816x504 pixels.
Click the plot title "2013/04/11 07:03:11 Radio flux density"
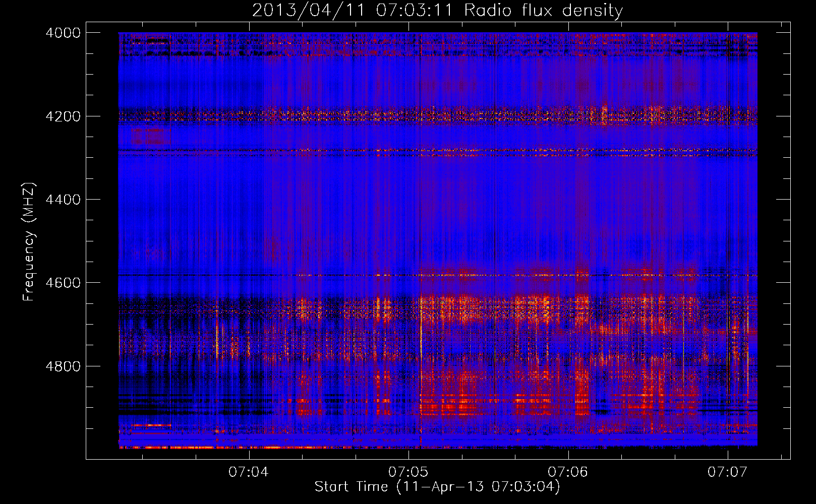coord(437,10)
